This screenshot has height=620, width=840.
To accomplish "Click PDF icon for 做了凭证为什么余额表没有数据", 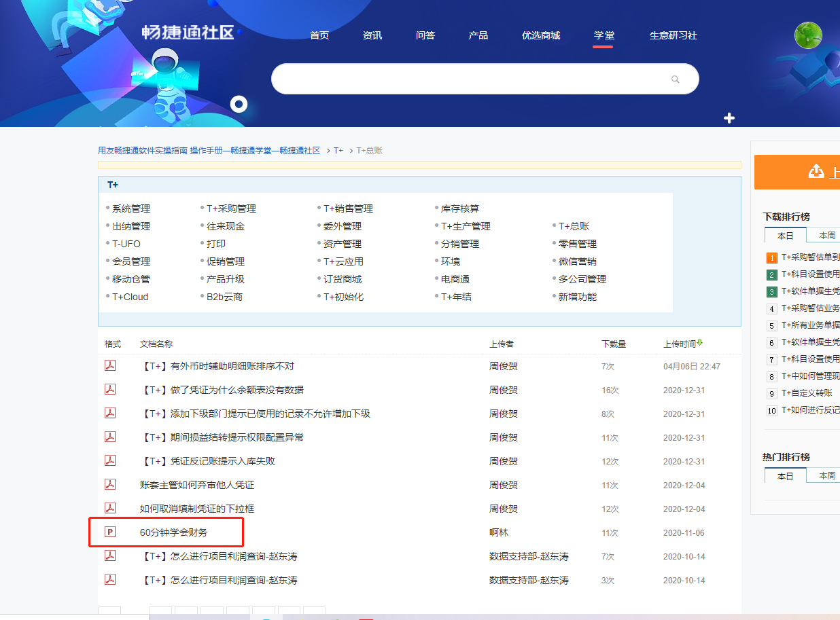I will tap(109, 390).
